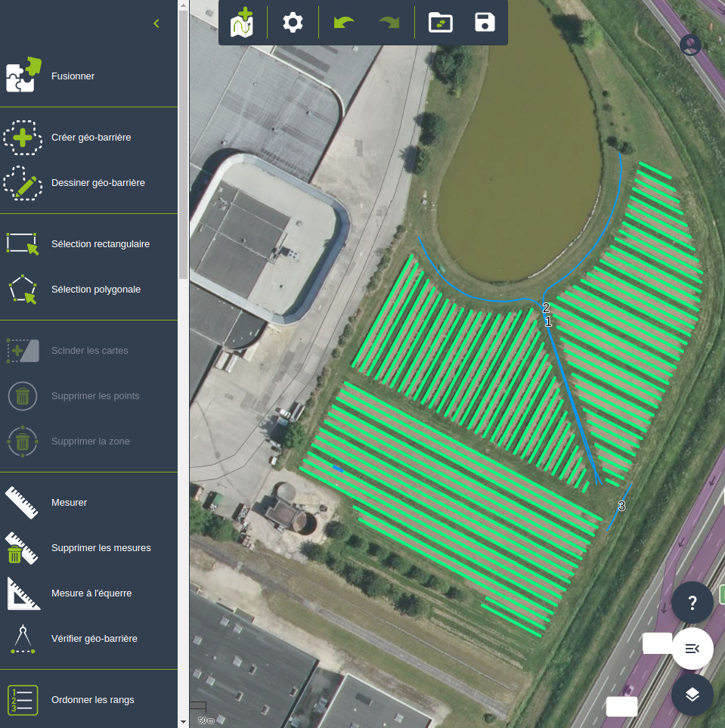This screenshot has width=725, height=728.
Task: Click the sidebar vertical scrollbar
Action: pyautogui.click(x=183, y=151)
